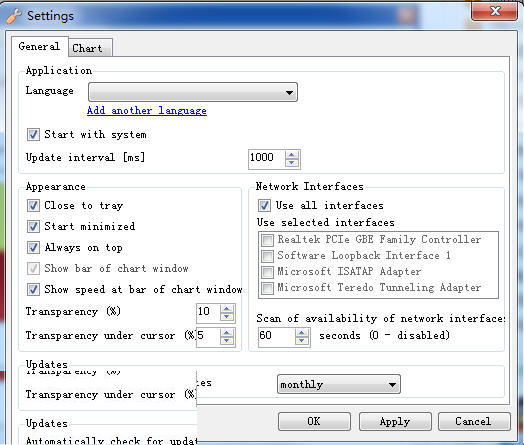Screen dimensions: 524x445
Task: Click the OK button
Action: pyautogui.click(x=314, y=421)
